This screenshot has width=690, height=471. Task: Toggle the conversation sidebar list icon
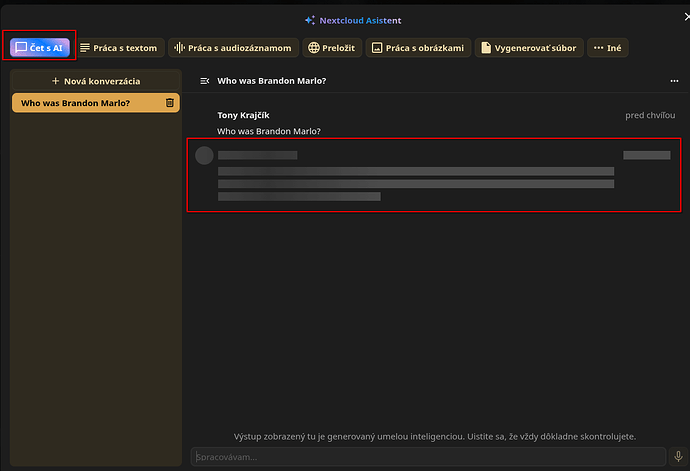pyautogui.click(x=205, y=81)
